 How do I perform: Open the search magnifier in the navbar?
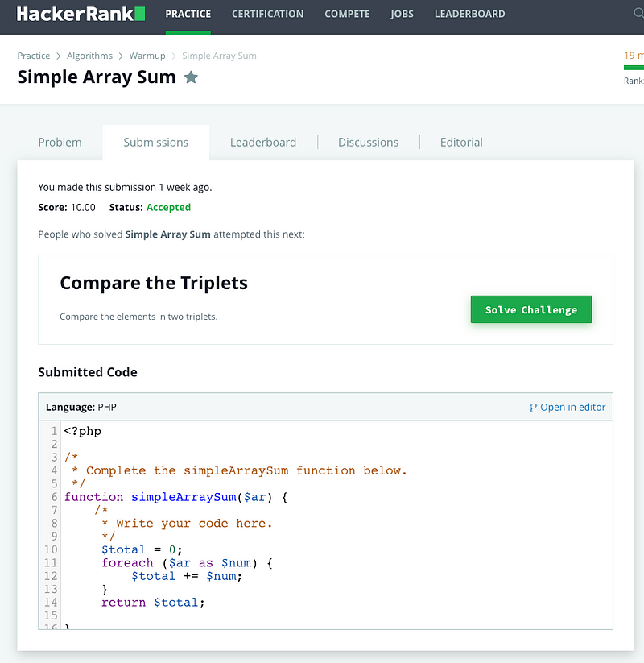638,14
